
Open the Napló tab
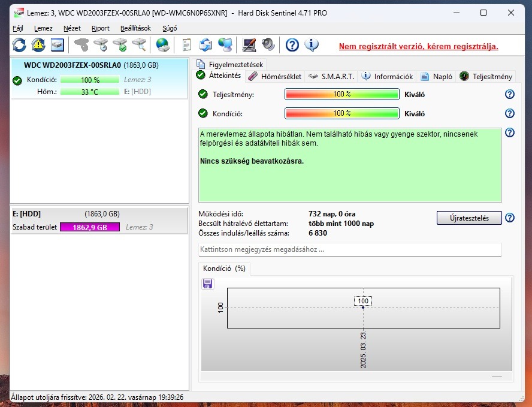coord(436,76)
